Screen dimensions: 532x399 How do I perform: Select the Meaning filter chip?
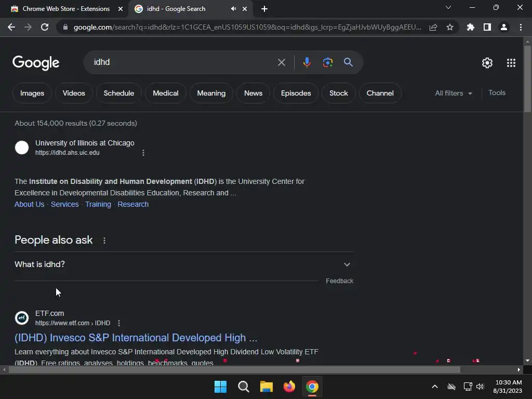(x=211, y=93)
